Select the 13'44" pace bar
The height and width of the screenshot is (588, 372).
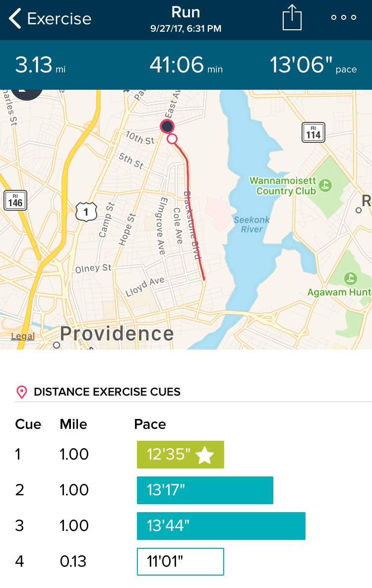221,526
